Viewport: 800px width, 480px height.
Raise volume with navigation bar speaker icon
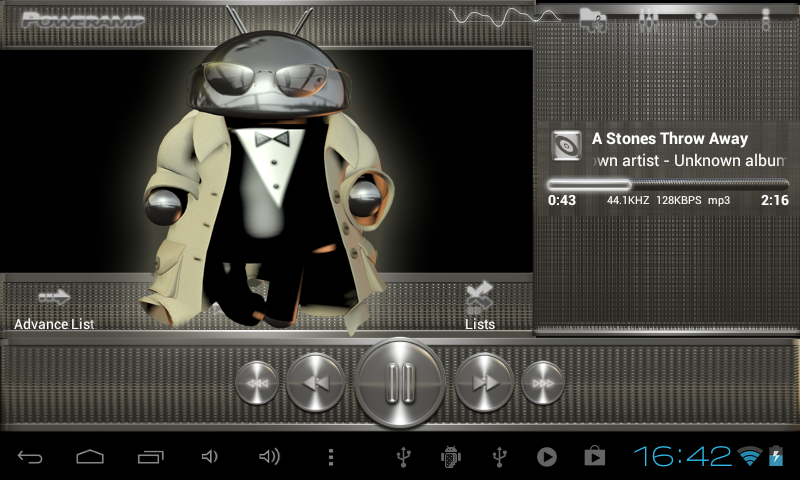(x=269, y=457)
